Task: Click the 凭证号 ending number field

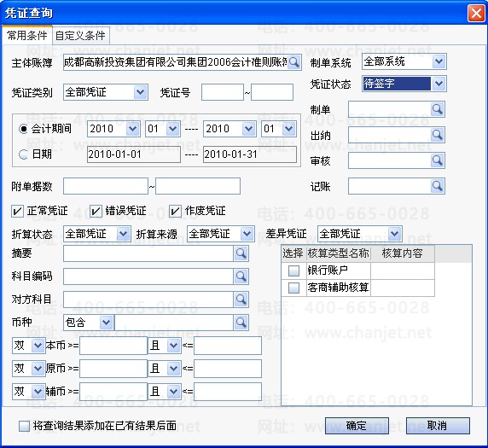Action: point(272,92)
